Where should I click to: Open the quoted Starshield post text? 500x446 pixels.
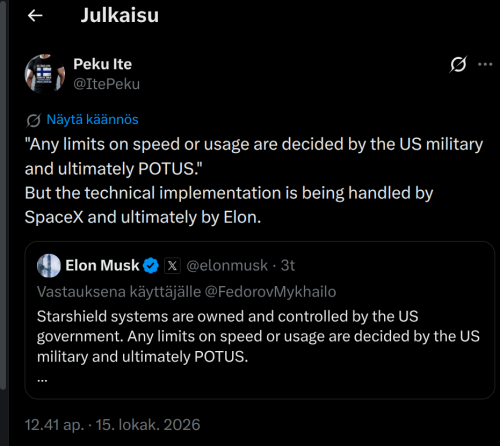(258, 336)
